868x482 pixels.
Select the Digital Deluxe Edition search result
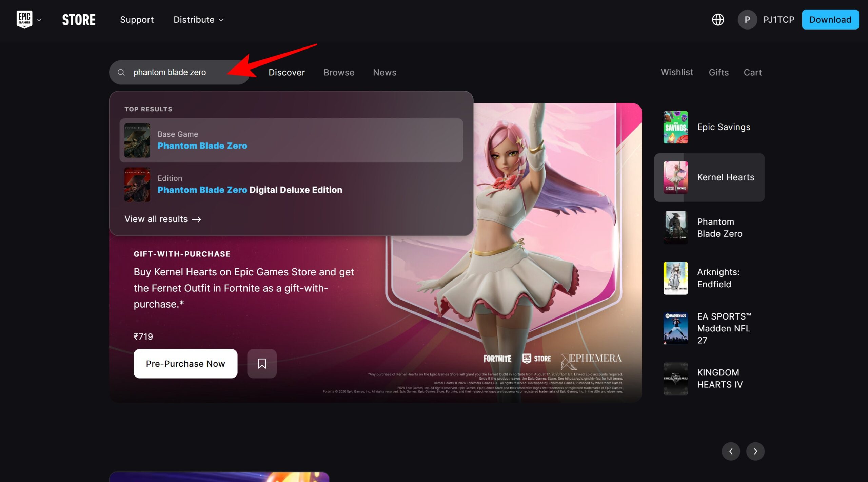tap(291, 185)
